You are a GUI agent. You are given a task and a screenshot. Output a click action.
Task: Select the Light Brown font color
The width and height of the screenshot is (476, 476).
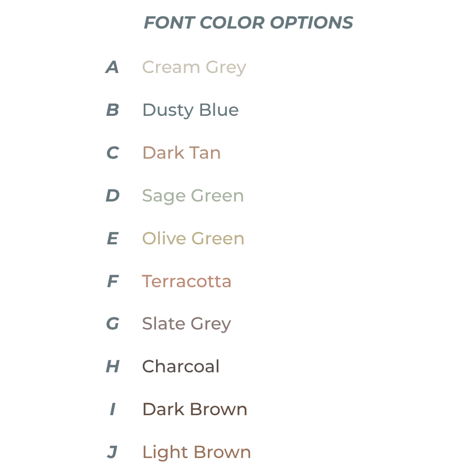point(196,452)
